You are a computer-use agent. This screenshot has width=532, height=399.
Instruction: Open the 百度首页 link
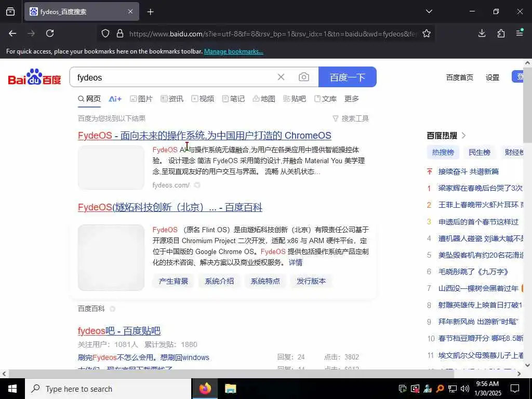(459, 77)
